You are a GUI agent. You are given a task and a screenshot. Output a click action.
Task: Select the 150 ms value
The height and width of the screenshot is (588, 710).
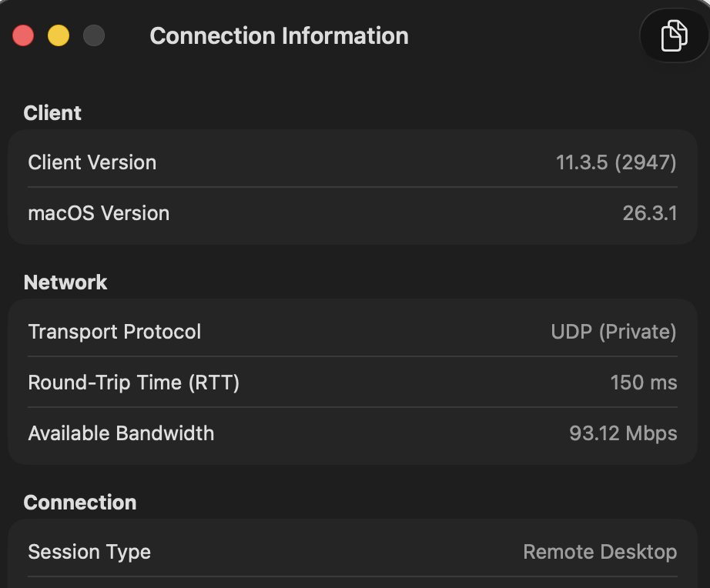point(644,383)
